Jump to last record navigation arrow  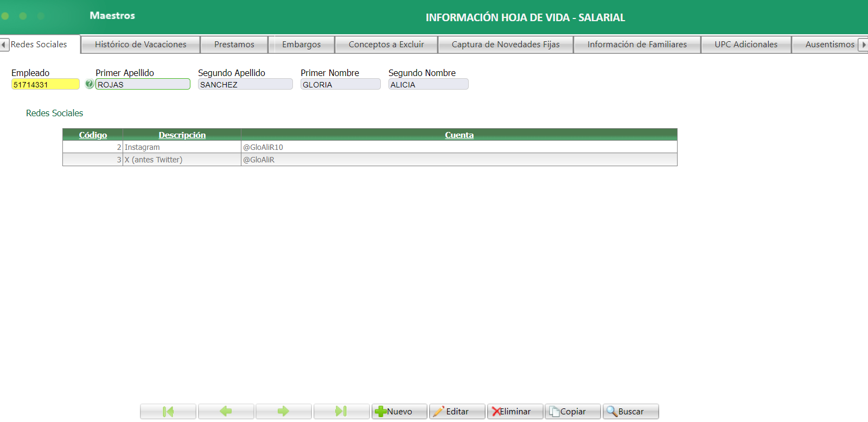pos(341,412)
